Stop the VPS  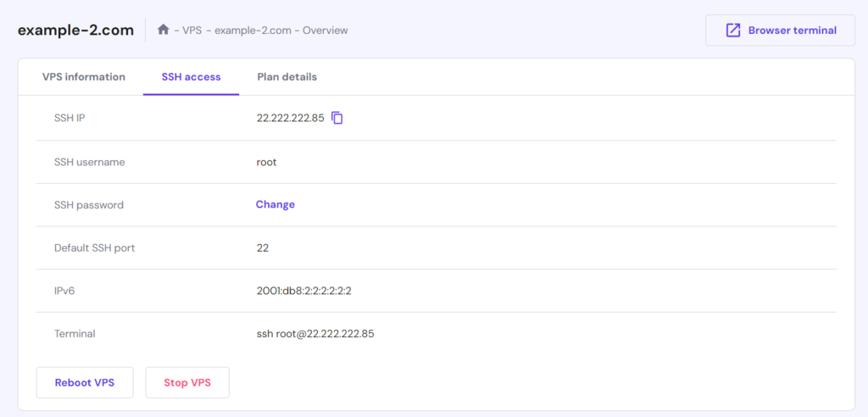(x=187, y=382)
